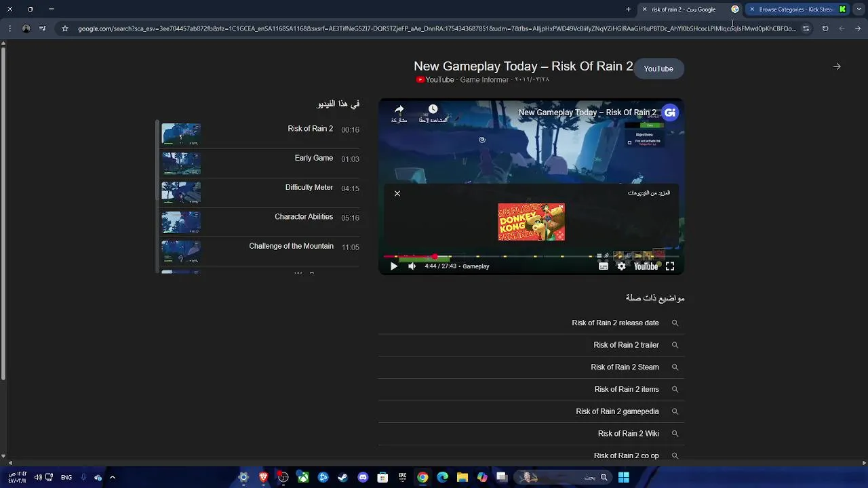
Task: Open the browser three-dot menu
Action: (9, 28)
